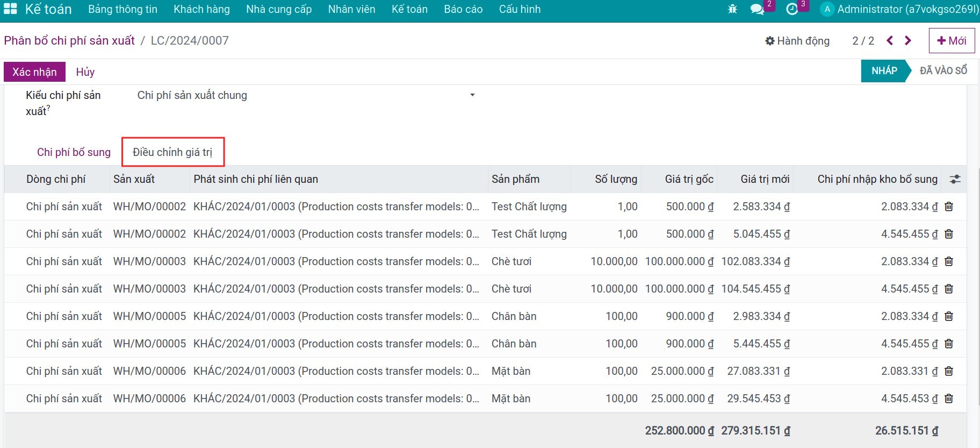Delete the last Mặt bàn cost line
The width and height of the screenshot is (980, 448).
pos(949,399)
